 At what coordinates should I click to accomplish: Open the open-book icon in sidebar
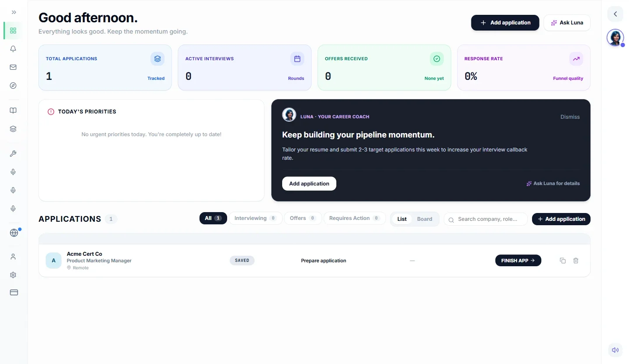[13, 110]
